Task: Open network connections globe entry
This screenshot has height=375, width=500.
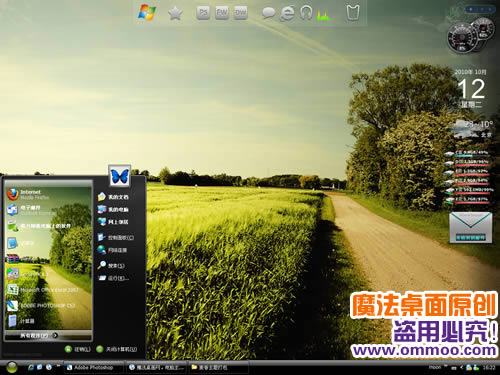Action: click(112, 250)
